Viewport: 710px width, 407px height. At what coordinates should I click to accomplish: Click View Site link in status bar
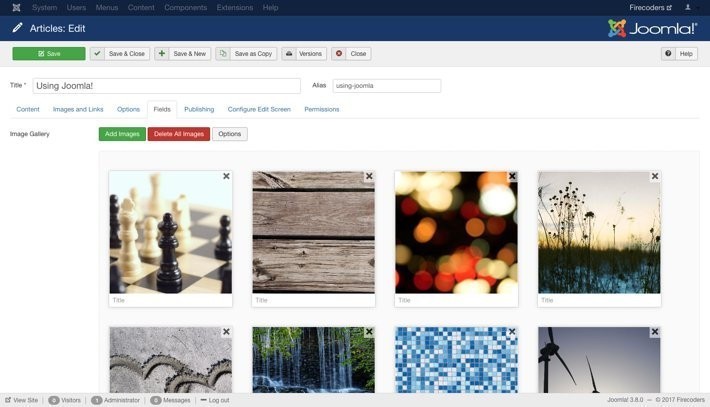[x=22, y=400]
